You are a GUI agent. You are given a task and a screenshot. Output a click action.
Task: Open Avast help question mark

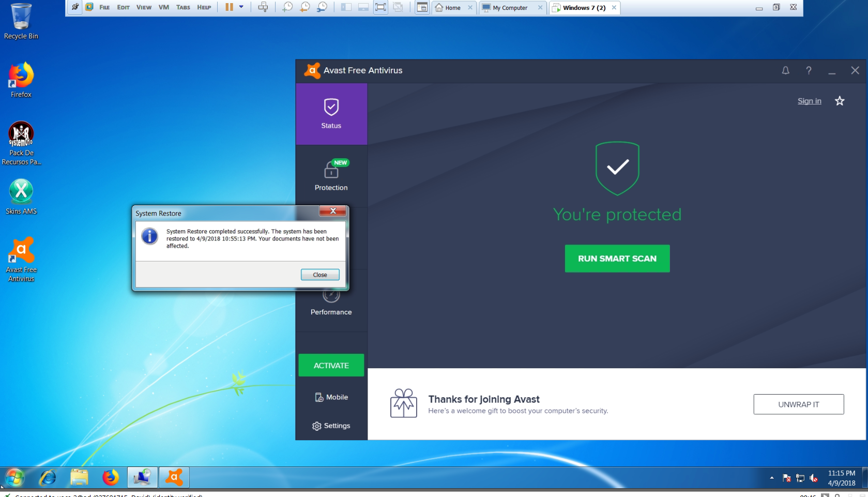pos(809,70)
